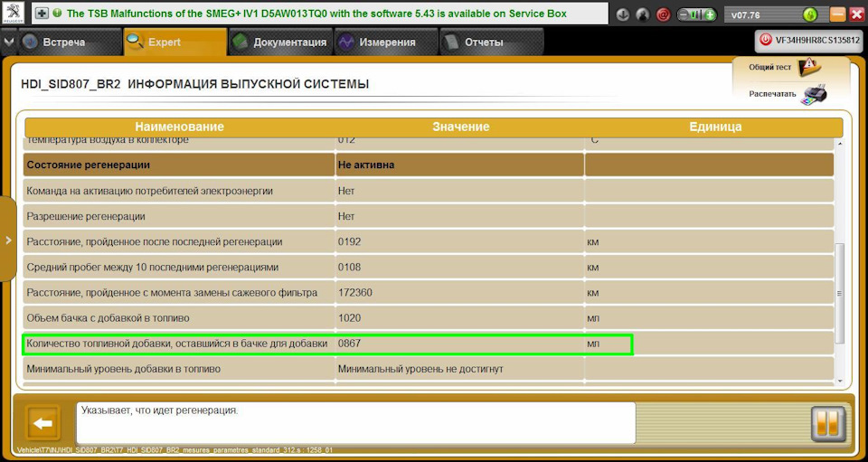Select Средний пробег между 10 регенерациями row
This screenshot has width=868, height=462.
[x=429, y=268]
